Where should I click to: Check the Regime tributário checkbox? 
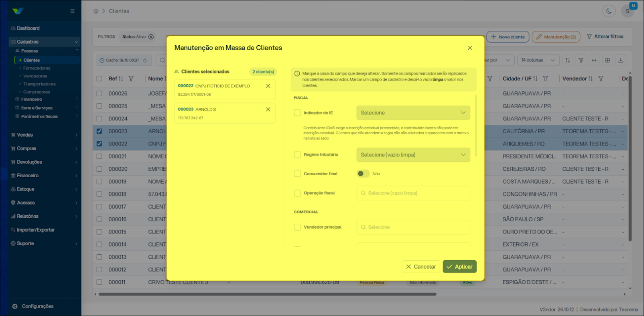coord(297,155)
